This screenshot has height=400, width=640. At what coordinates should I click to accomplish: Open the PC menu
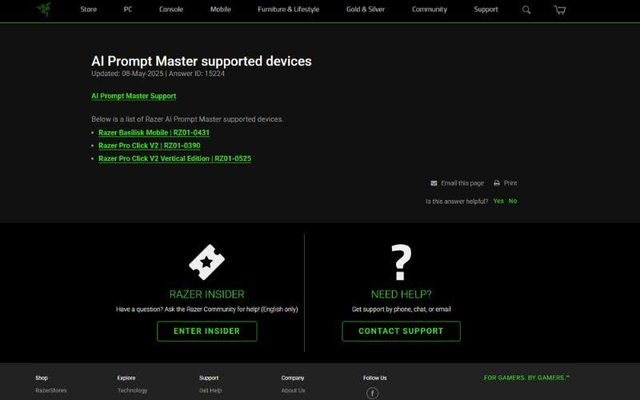(128, 9)
